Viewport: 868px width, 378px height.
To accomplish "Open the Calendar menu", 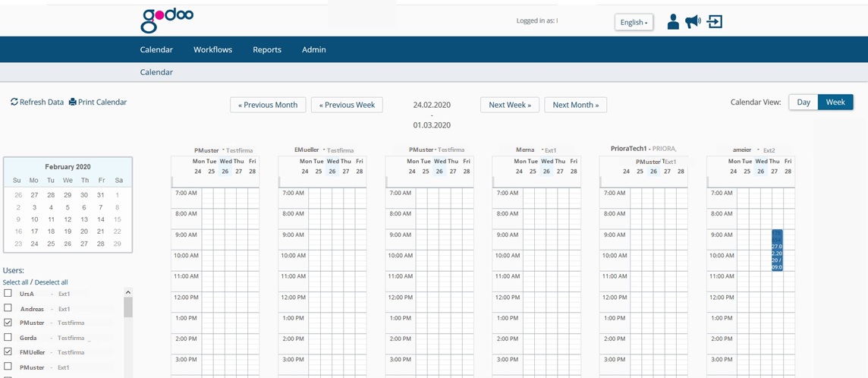I will [156, 49].
